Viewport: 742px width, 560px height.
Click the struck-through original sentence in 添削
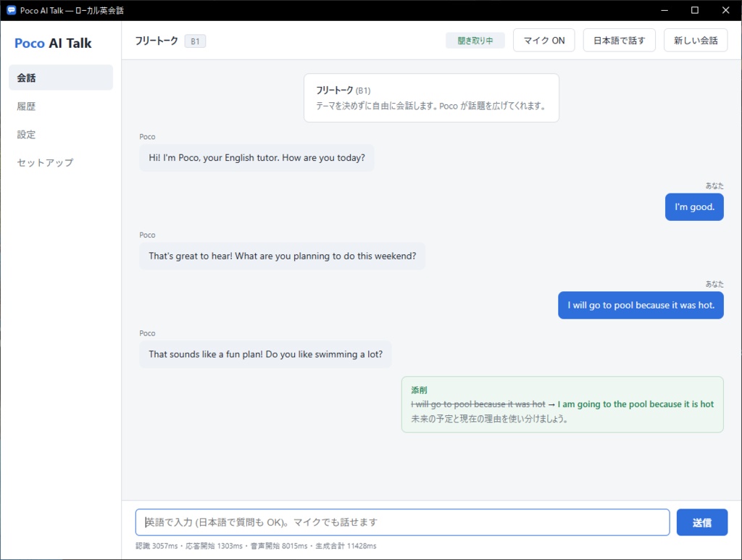click(x=478, y=404)
